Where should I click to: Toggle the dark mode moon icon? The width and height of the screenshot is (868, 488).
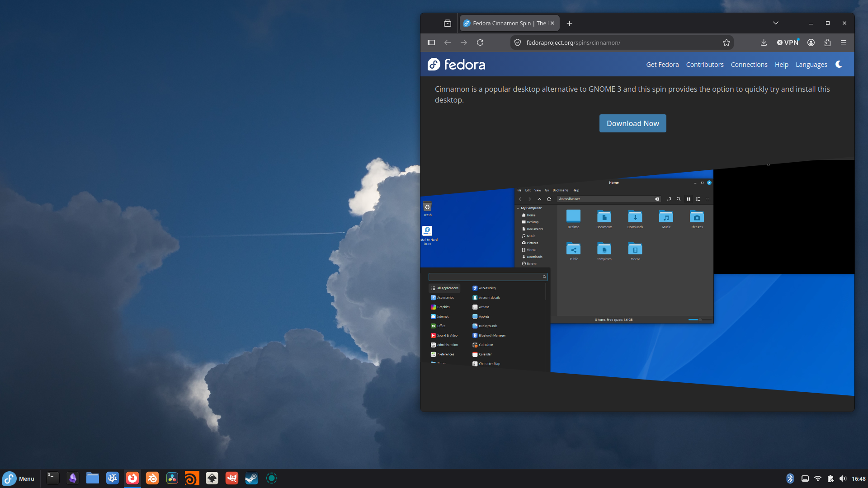tap(839, 64)
